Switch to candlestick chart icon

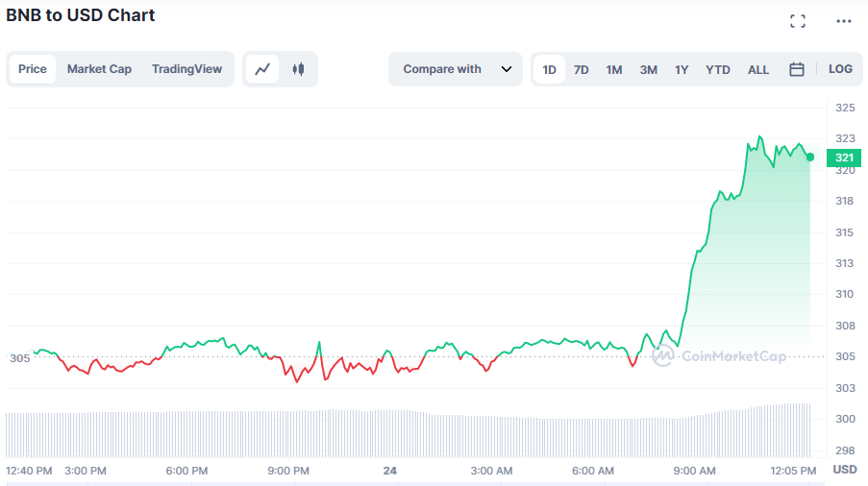(298, 69)
